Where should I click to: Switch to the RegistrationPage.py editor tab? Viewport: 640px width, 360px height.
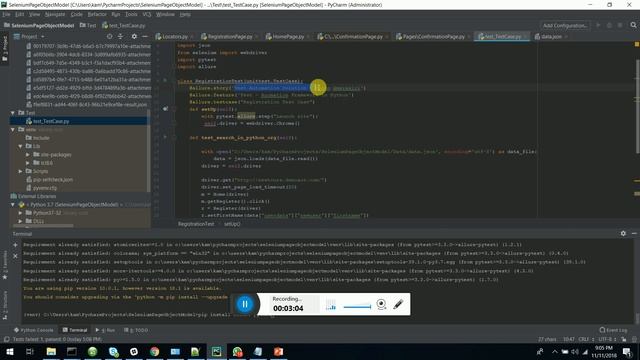tap(229, 36)
